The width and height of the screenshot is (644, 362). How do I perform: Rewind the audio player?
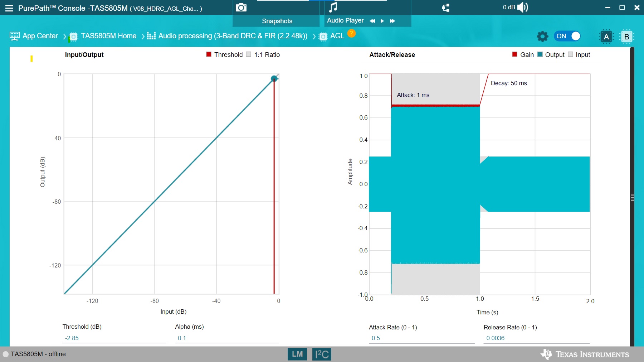tap(372, 21)
